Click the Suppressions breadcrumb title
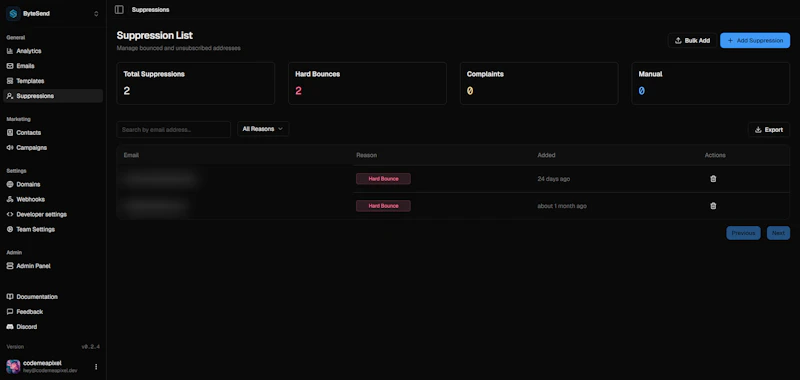The image size is (800, 380). click(x=151, y=10)
